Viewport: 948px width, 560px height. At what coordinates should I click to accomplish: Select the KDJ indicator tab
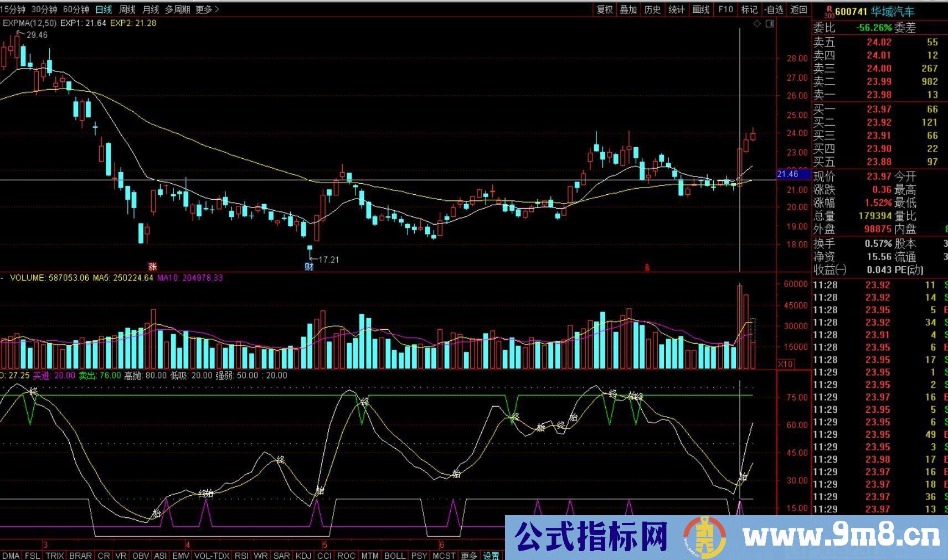303,556
